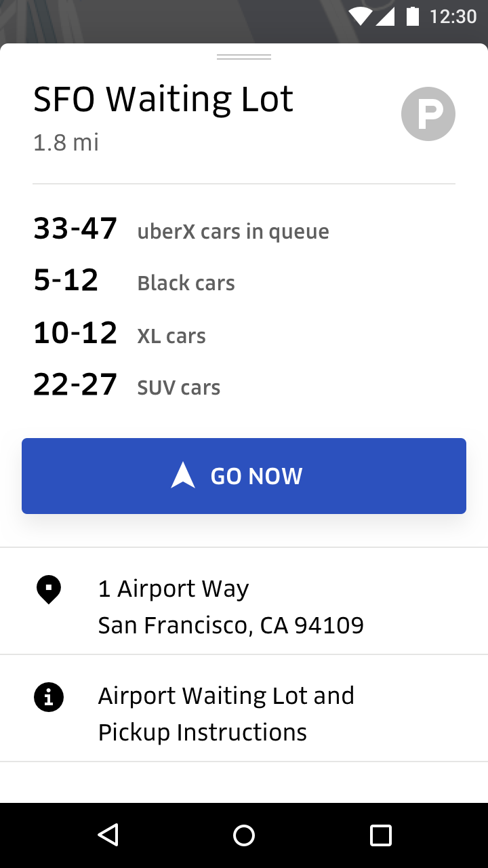
Task: Tap the sheet drag handle at top
Action: click(244, 57)
